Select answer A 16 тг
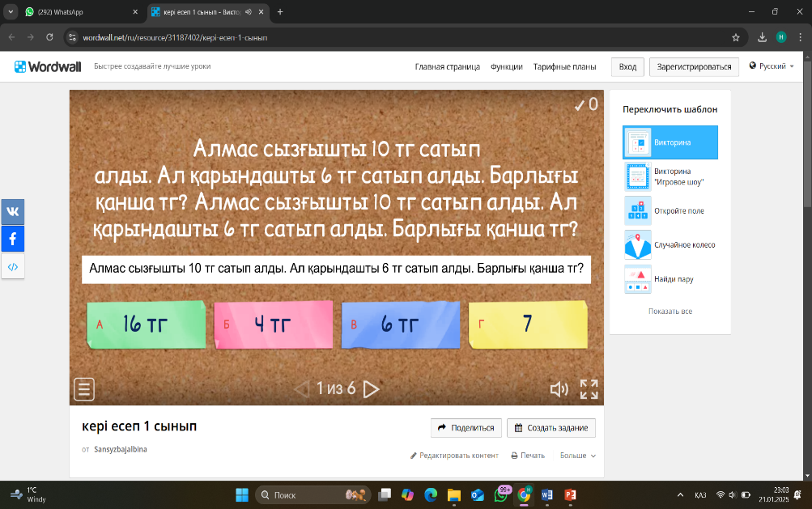This screenshot has width=812, height=509. 146,324
